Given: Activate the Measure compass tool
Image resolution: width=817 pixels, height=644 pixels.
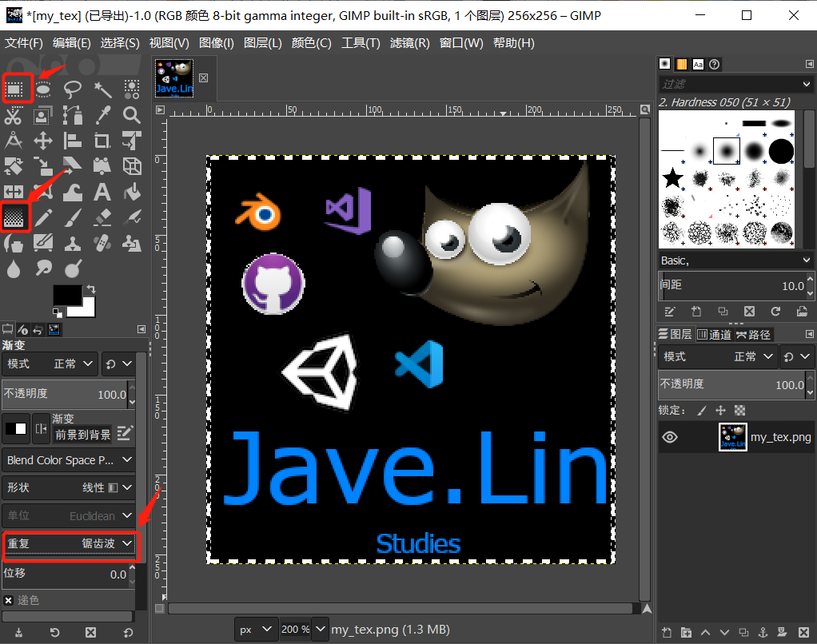Looking at the screenshot, I should tap(14, 141).
